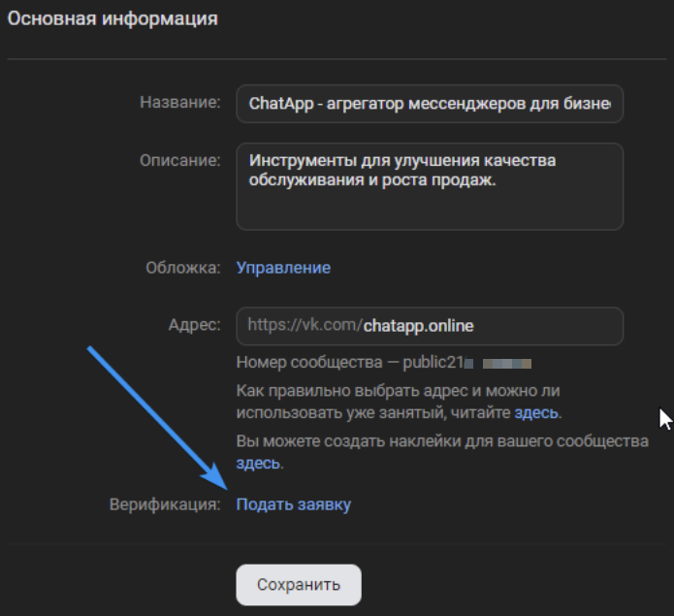The width and height of the screenshot is (674, 616).
Task: Click the Верификация label
Action: pos(165,504)
